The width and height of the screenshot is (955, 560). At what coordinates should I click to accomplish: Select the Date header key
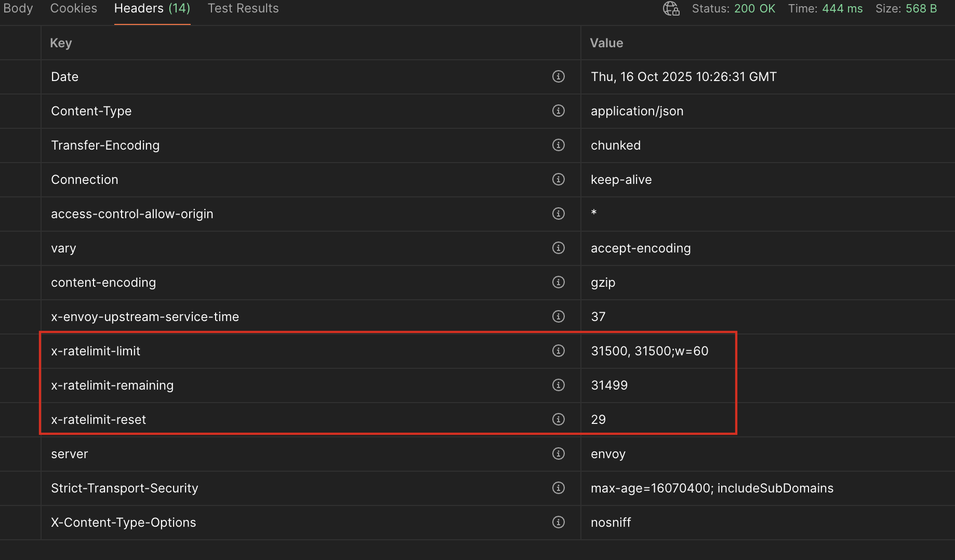[x=65, y=77]
